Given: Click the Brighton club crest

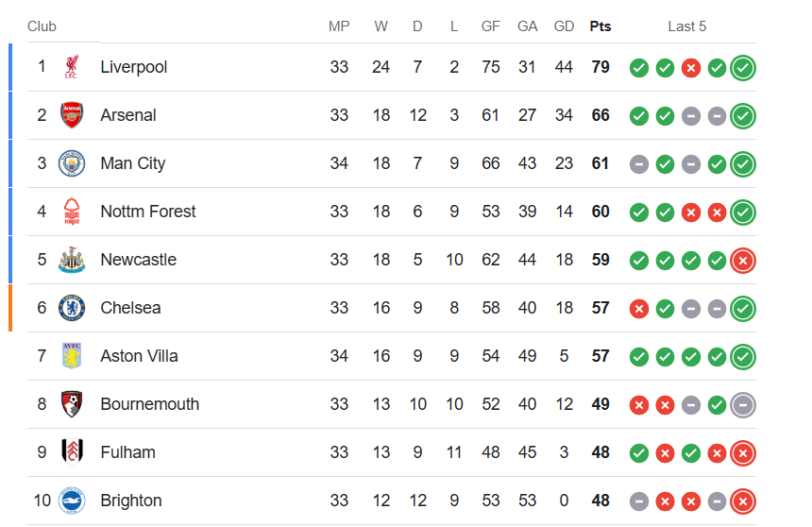Looking at the screenshot, I should [72, 501].
